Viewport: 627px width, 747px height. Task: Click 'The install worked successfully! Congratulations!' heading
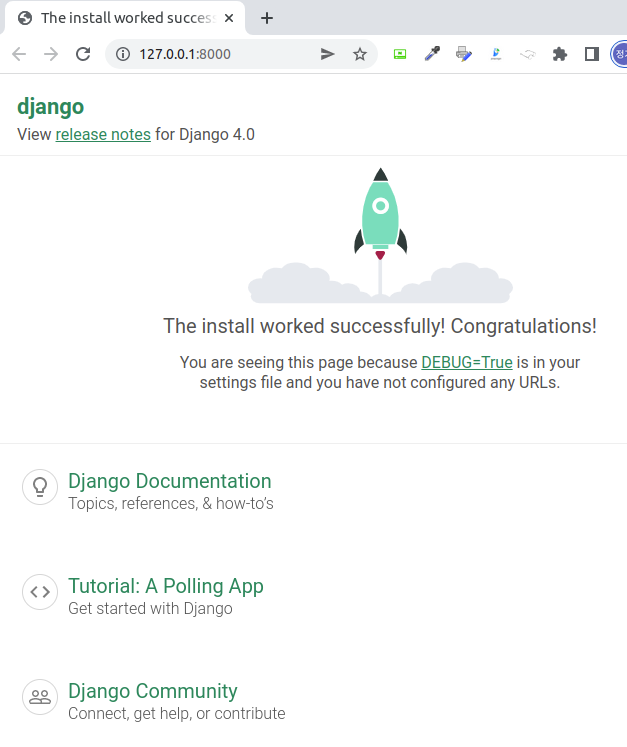point(380,326)
